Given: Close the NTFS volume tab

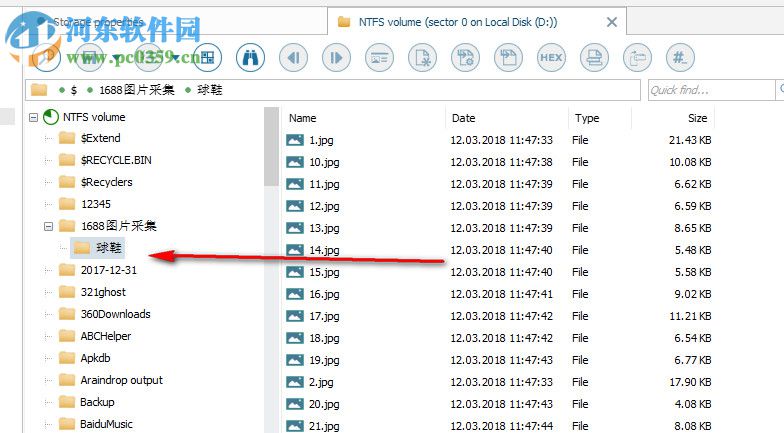Looking at the screenshot, I should 612,22.
